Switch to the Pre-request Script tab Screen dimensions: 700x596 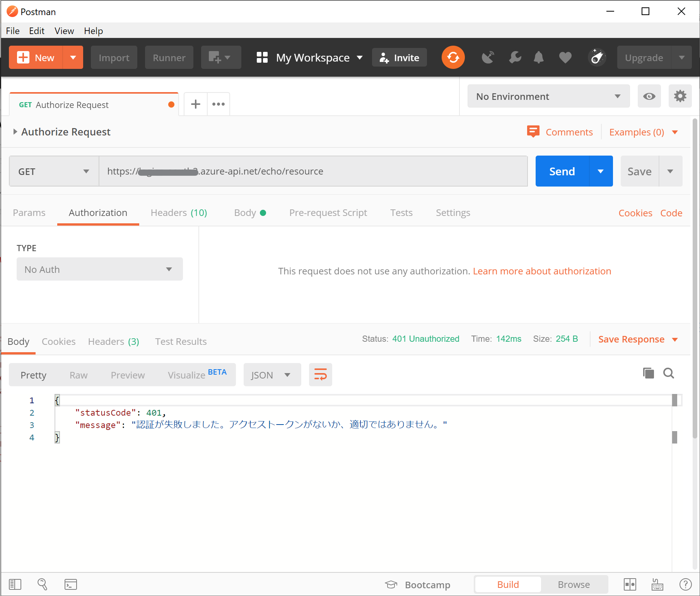[328, 212]
